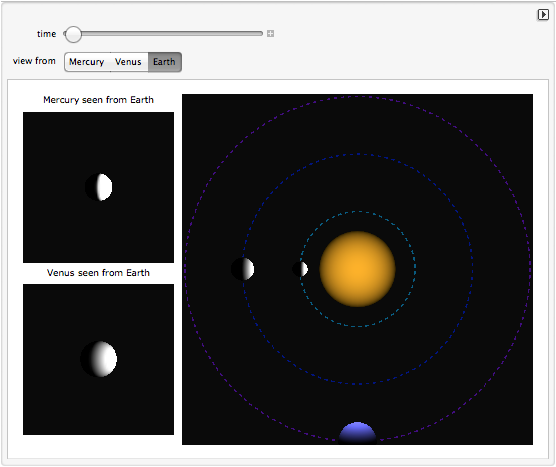This screenshot has height=467, width=556.
Task: Click Venus planet on the middle orbit
Action: pos(243,269)
